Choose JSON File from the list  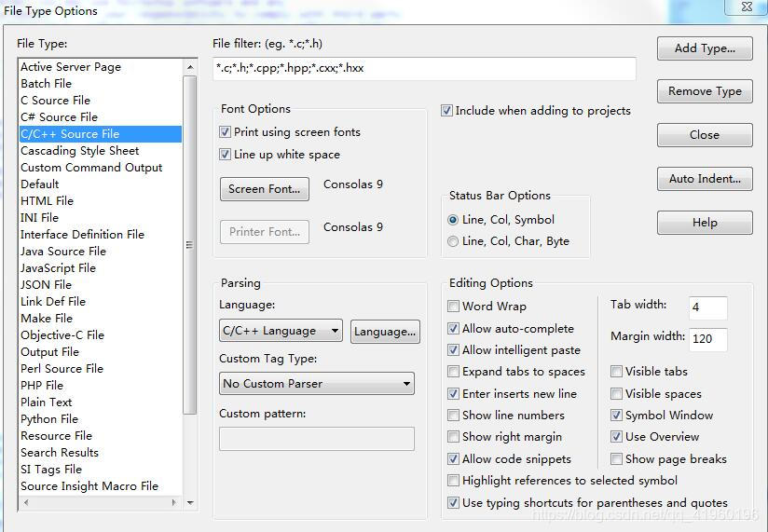pos(46,285)
